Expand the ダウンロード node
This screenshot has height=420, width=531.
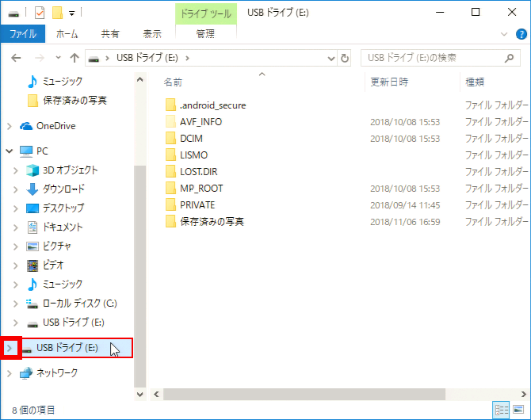(x=16, y=189)
